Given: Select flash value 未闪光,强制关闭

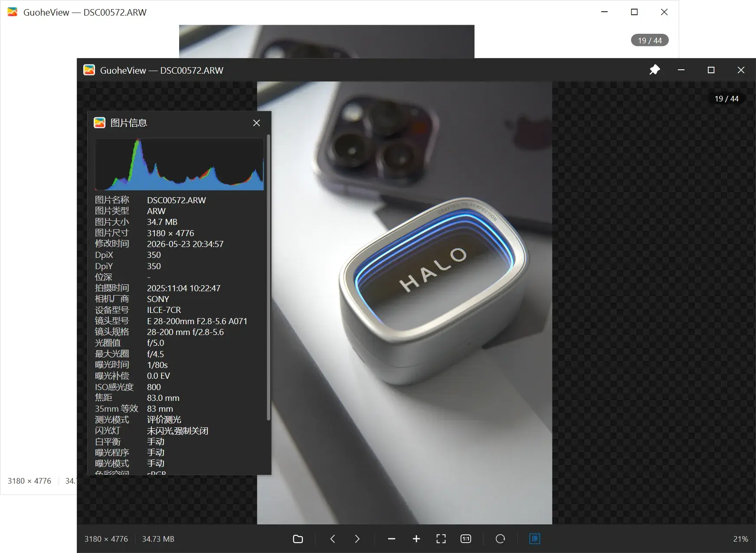Looking at the screenshot, I should coord(178,431).
